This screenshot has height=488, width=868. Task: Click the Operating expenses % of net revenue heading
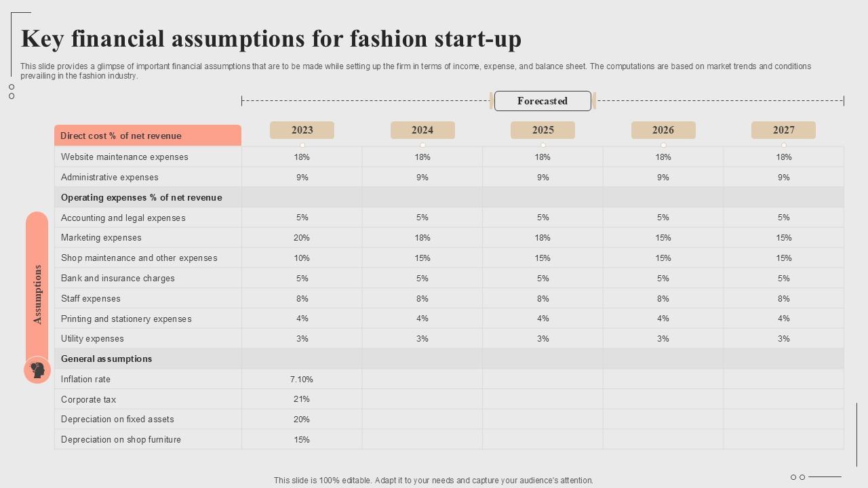[x=142, y=198]
